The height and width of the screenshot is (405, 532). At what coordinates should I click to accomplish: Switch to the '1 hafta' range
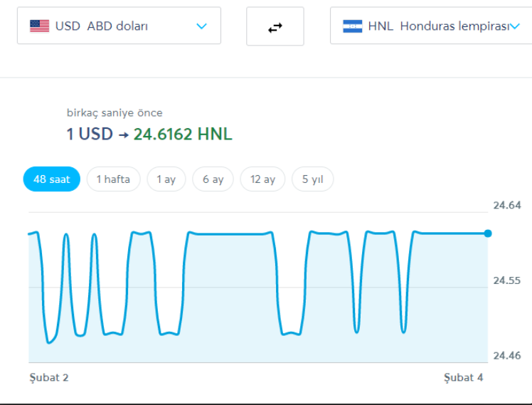click(x=114, y=179)
